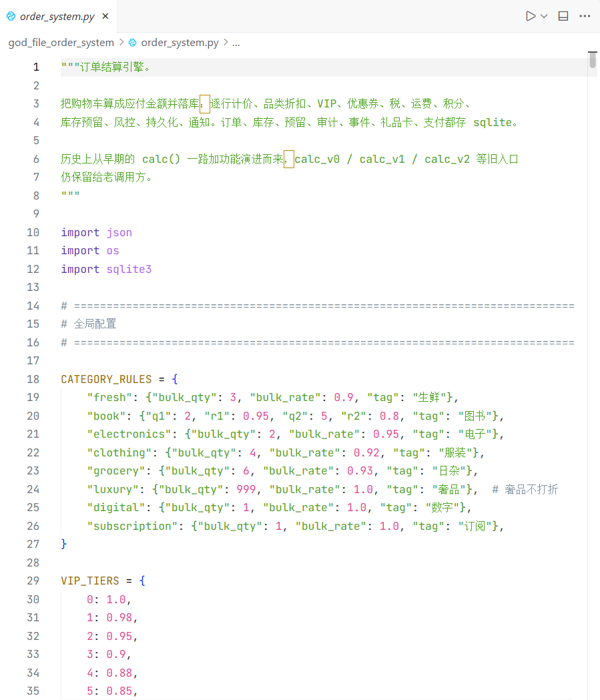Click the "clothing" dictionary key
Image resolution: width=600 pixels, height=700 pixels.
click(119, 452)
